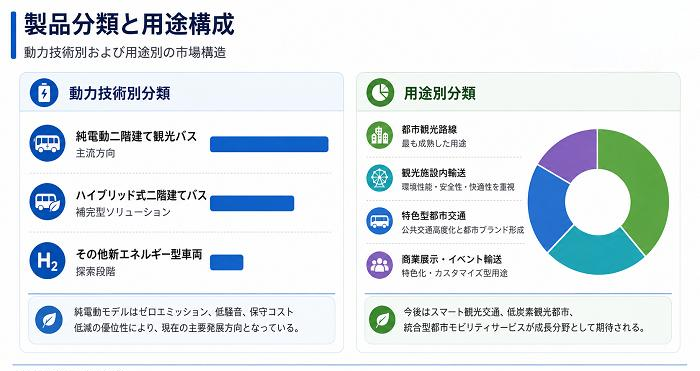The height and width of the screenshot is (371, 700).
Task: Click the green leaf icon in the right note box
Action: (x=382, y=320)
